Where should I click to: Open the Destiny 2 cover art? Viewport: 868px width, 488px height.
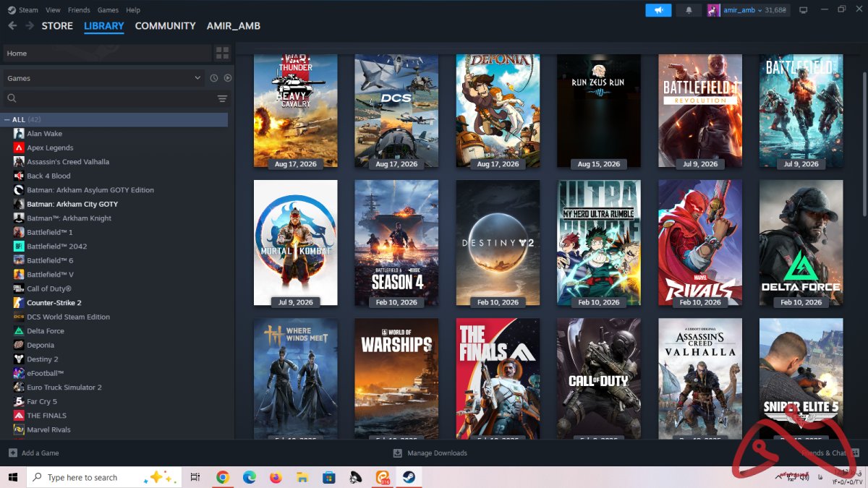(498, 243)
